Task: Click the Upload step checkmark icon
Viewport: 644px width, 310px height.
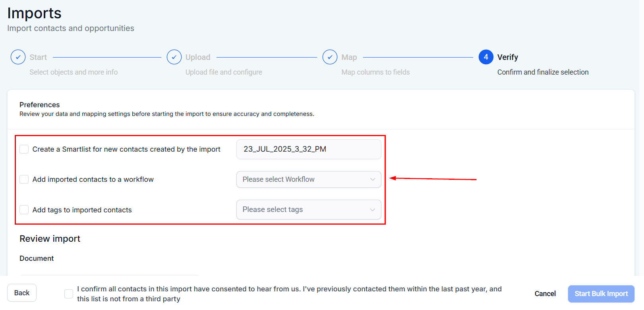Action: click(174, 57)
